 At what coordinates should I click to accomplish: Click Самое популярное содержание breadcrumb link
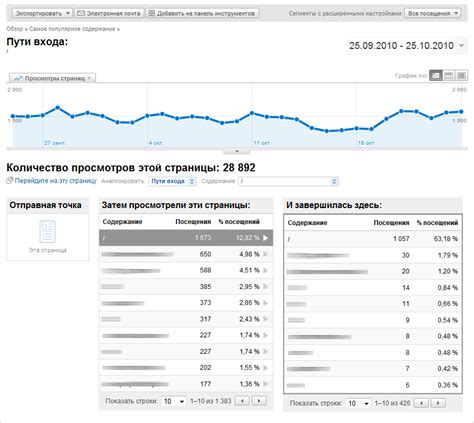point(72,29)
